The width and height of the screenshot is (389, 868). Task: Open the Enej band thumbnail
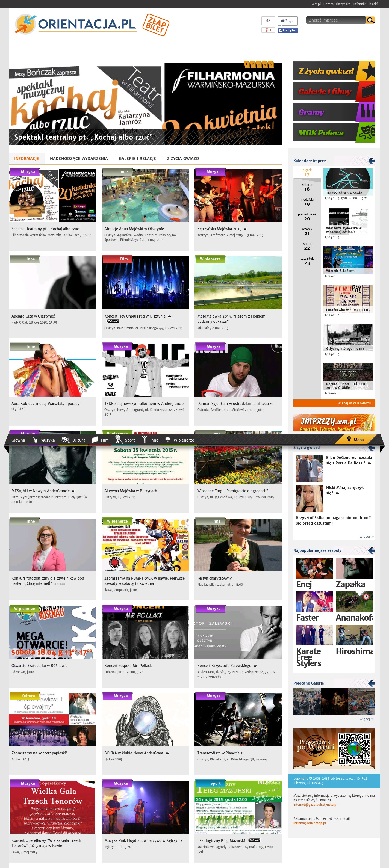(314, 568)
